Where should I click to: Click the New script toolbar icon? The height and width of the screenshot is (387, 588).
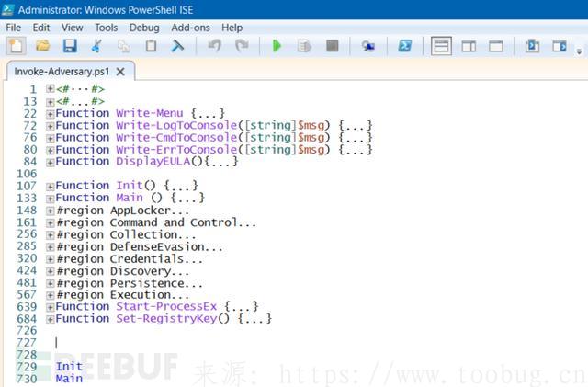tap(16, 46)
